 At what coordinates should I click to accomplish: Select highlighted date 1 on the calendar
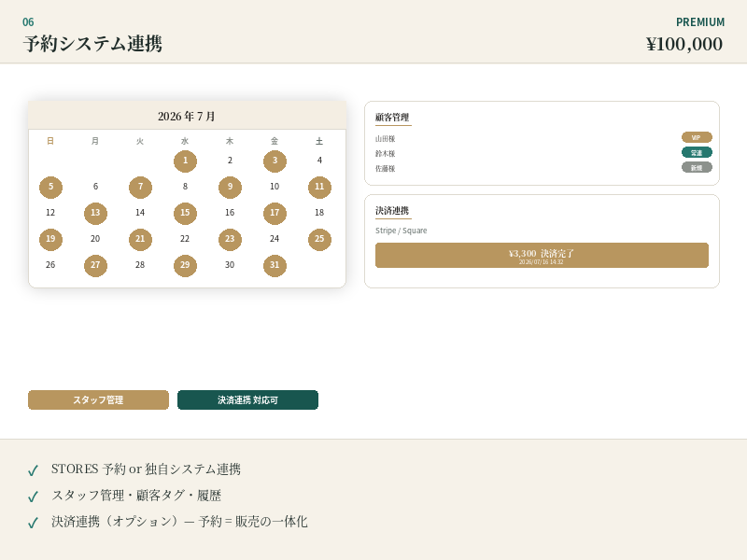tap(185, 161)
